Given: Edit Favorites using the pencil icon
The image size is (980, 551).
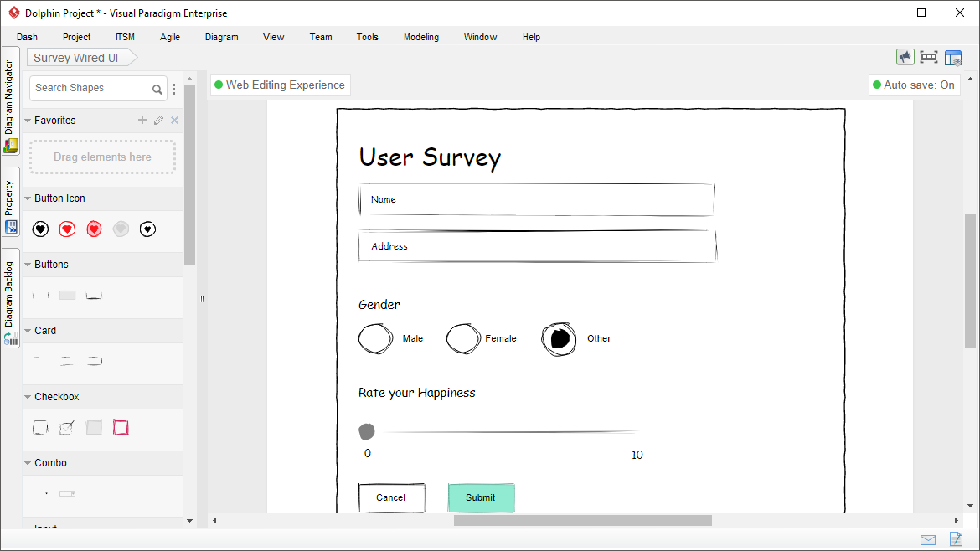Looking at the screenshot, I should click(159, 120).
